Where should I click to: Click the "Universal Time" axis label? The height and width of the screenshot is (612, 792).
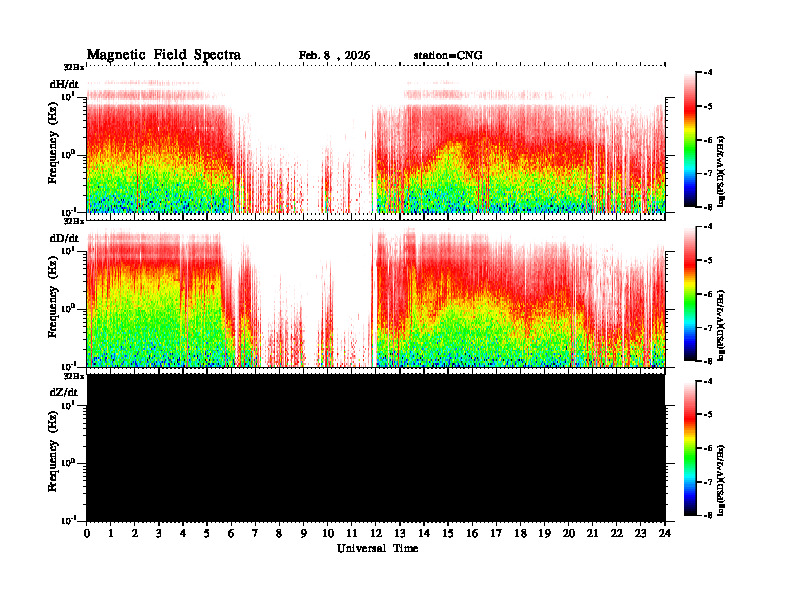pyautogui.click(x=377, y=548)
